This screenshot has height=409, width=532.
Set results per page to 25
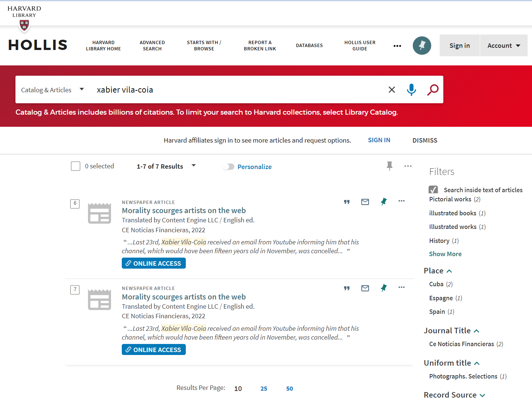coord(264,388)
